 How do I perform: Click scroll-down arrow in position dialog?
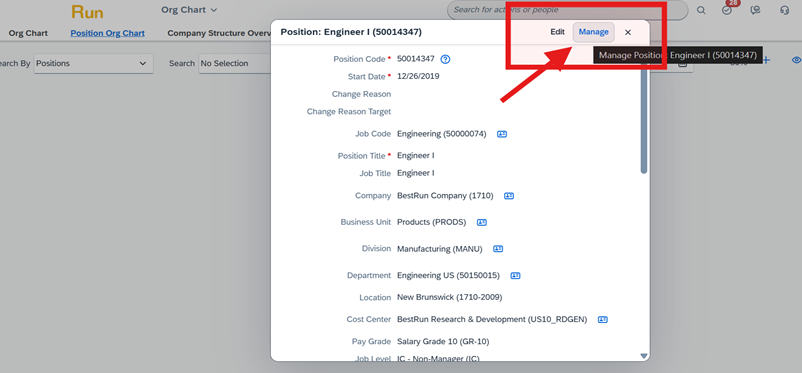(x=644, y=356)
